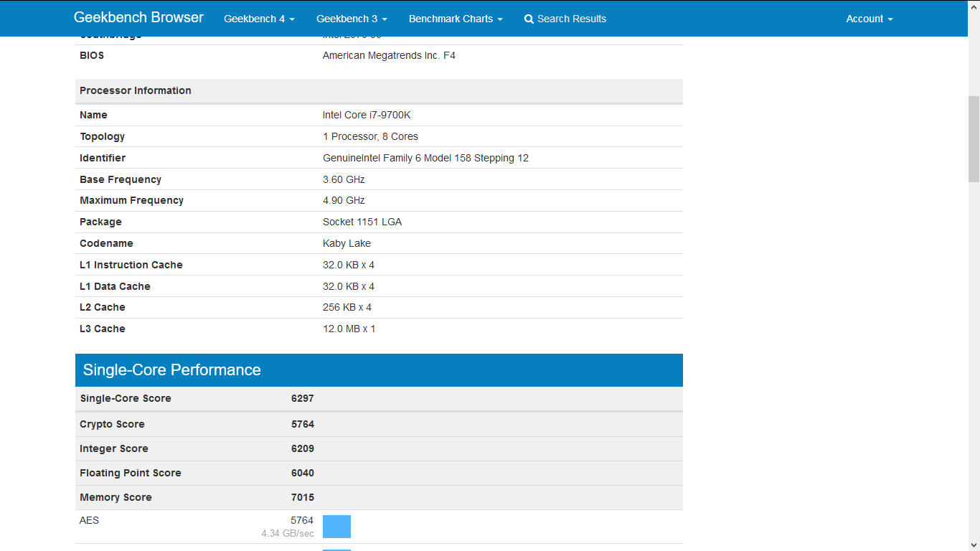Click the L2 Cache value '256 KB x 4'
This screenshot has width=980, height=551.
click(x=347, y=307)
